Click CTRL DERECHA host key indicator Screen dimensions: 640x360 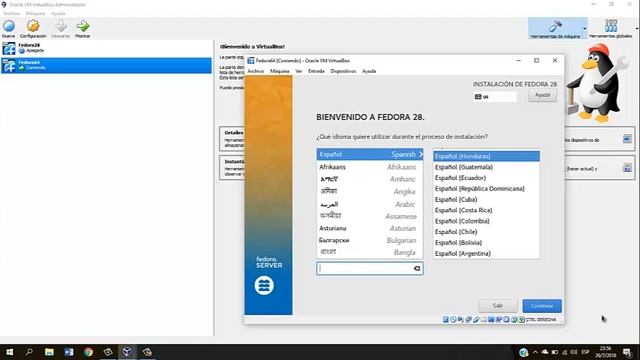point(541,320)
